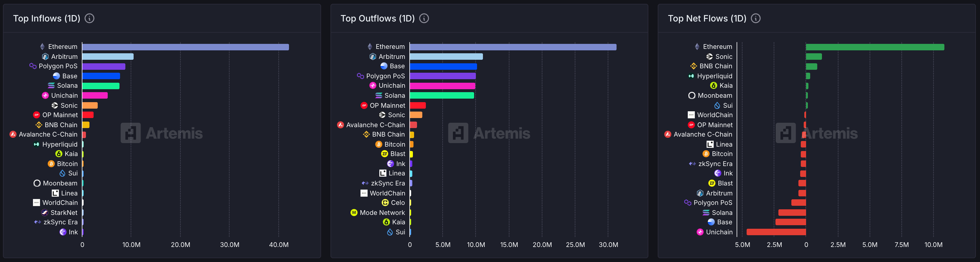Click the Sui logo in Top Outflows chart
Viewport: 980px width, 262px height.
[390, 232]
